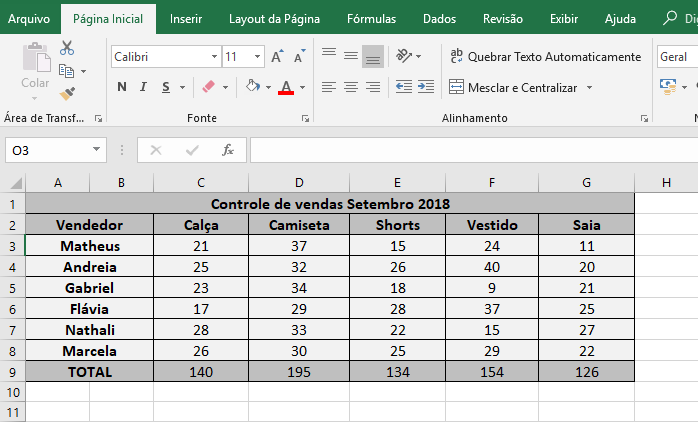Select column H header
698x422 pixels.
(x=666, y=183)
